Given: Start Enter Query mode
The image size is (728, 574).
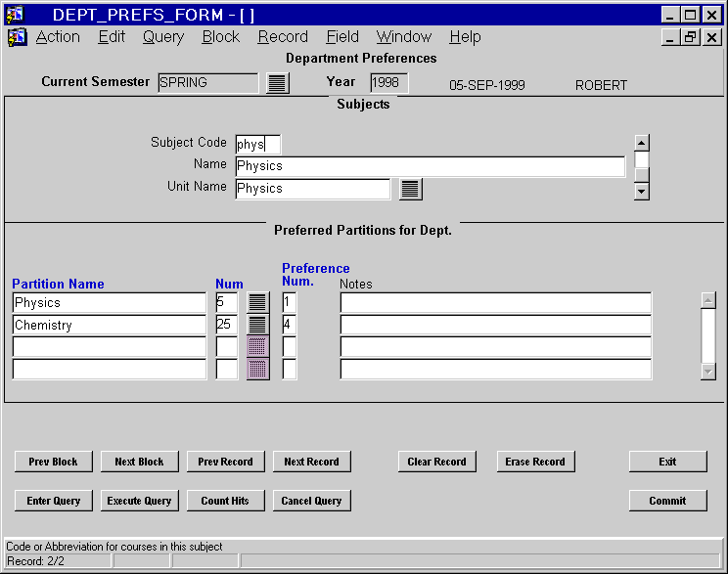Looking at the screenshot, I should 54,501.
